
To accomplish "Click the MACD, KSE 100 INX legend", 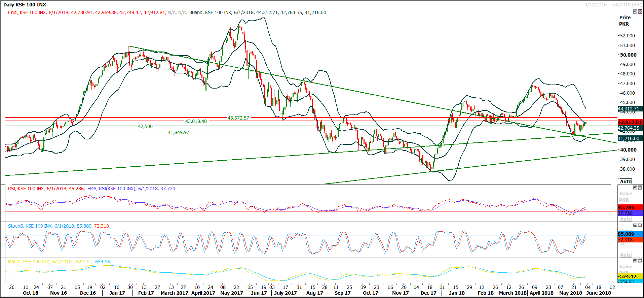I will (x=59, y=262).
